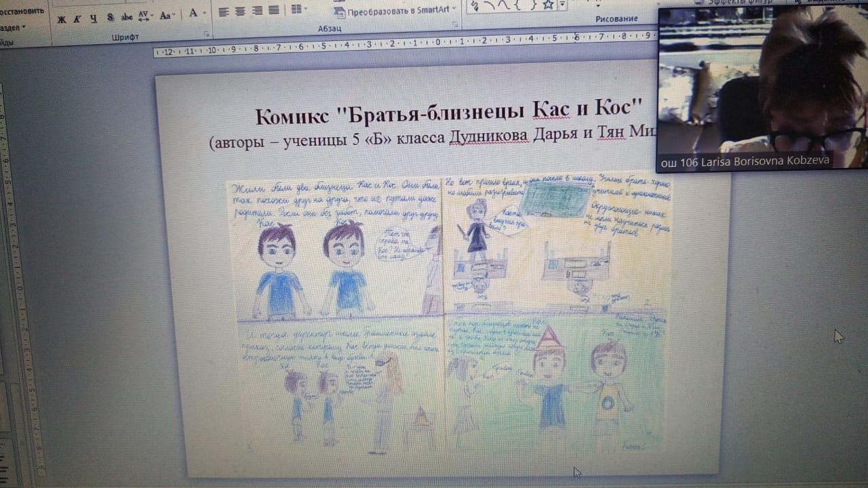Justify the paragraph text
This screenshot has height=488, width=868.
pyautogui.click(x=273, y=9)
